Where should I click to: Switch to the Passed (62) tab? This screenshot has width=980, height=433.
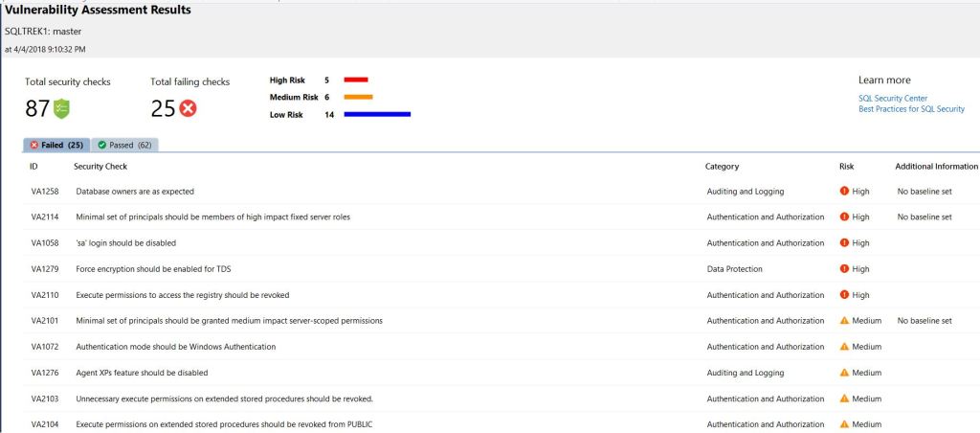click(x=124, y=145)
